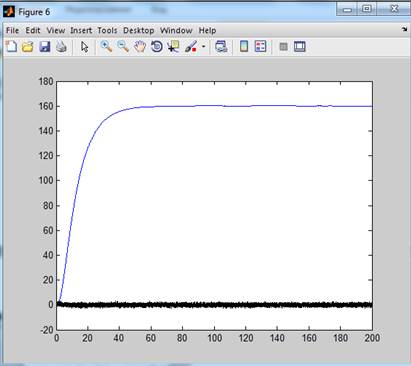This screenshot has width=411, height=366.
Task: Click the Show Plot Tools icon
Action: 300,47
